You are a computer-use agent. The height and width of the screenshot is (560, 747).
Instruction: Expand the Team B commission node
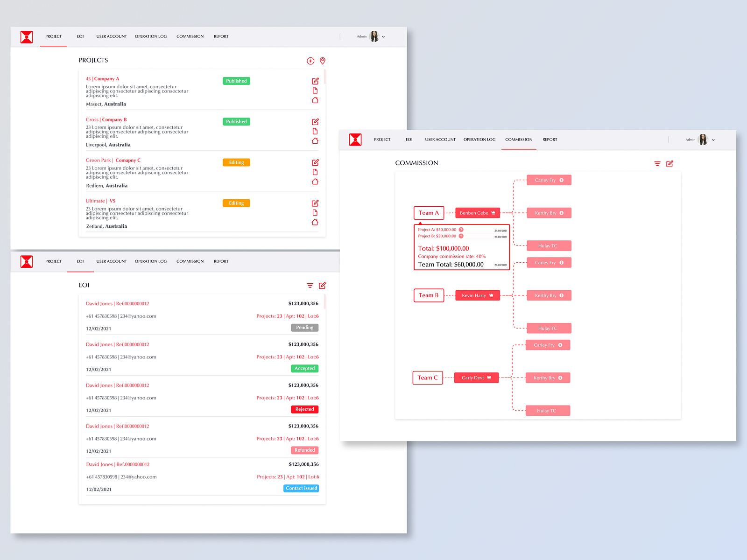429,295
